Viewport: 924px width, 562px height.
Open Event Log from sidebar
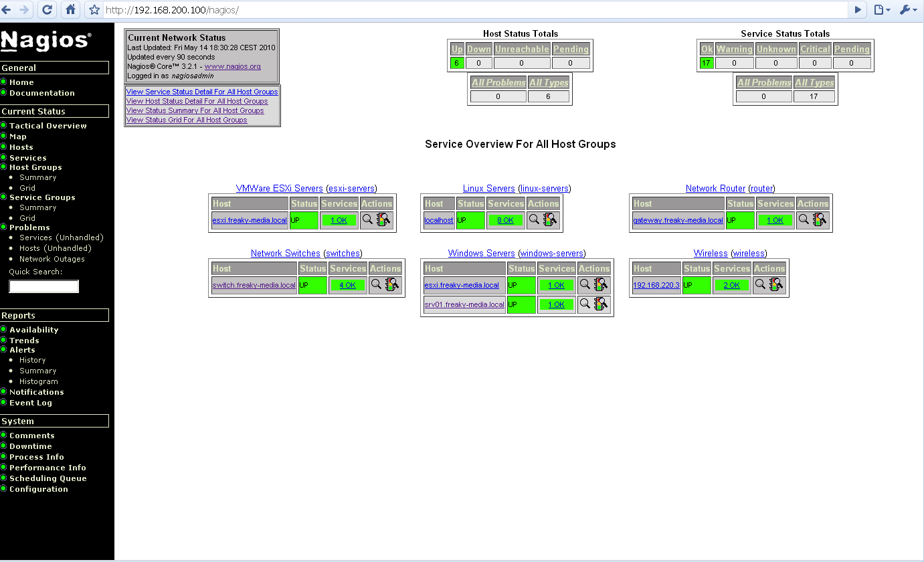point(30,403)
